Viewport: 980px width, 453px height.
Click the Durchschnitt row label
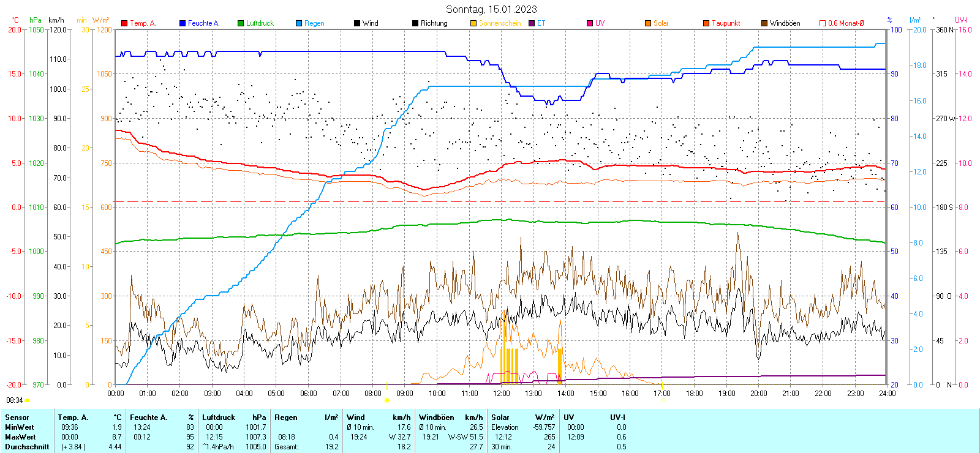point(26,447)
